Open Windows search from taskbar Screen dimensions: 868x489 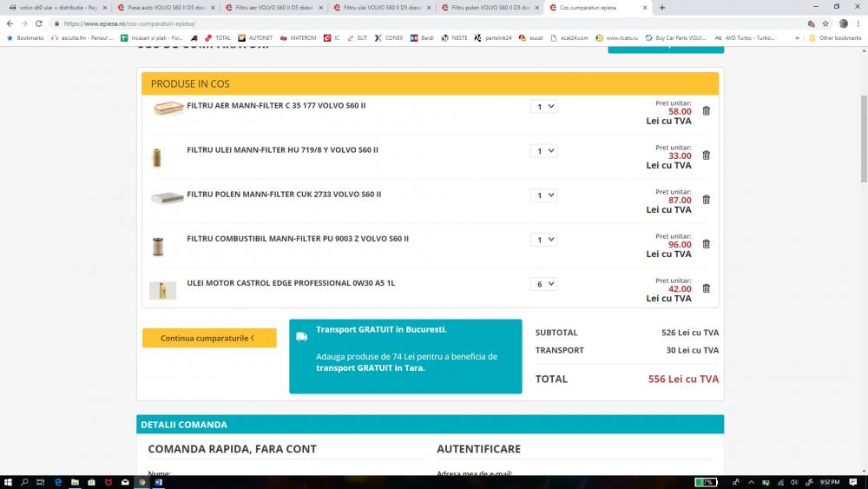point(24,482)
